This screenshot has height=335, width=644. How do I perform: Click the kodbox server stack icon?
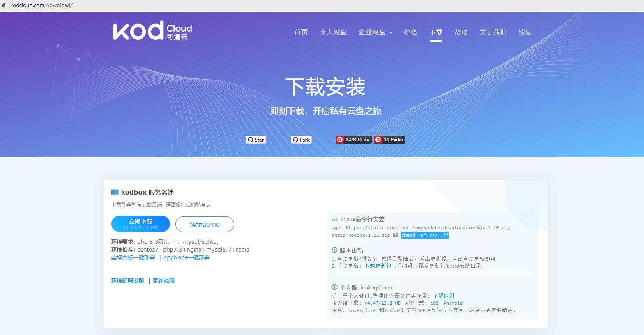(115, 192)
